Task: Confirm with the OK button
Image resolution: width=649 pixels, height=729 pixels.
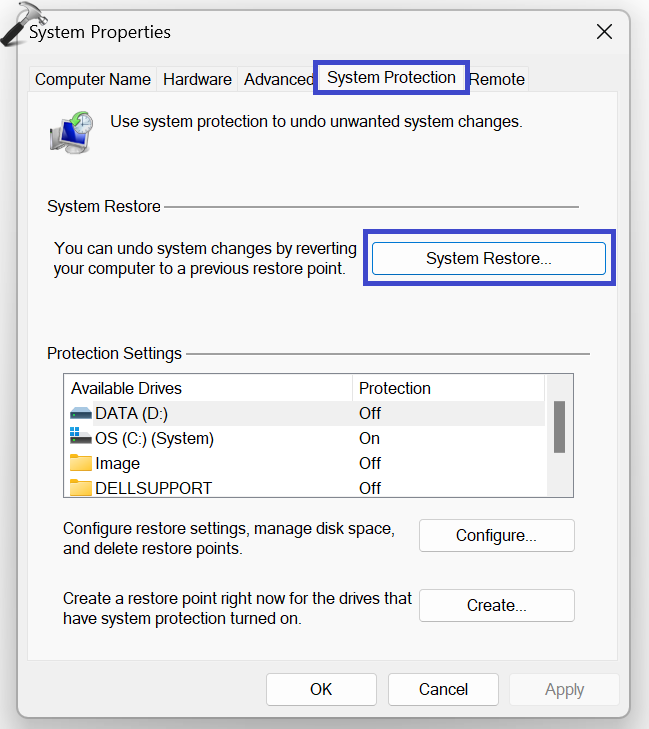Action: click(x=321, y=689)
